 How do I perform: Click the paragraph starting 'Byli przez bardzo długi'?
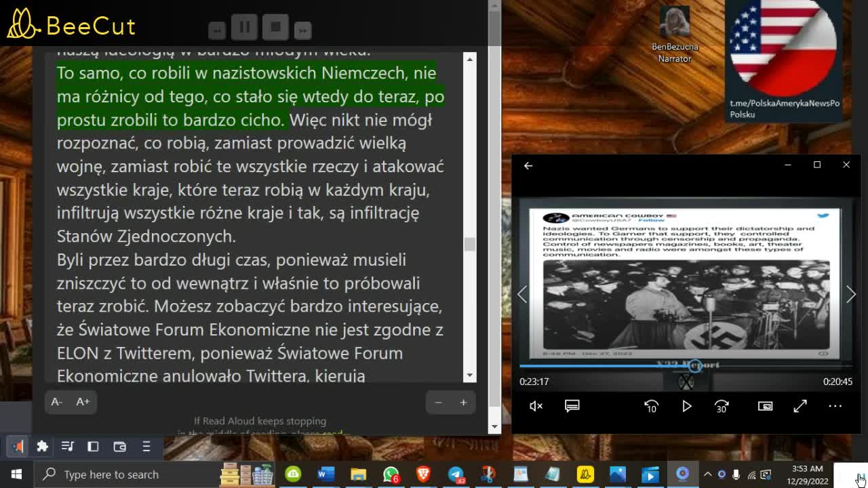(250, 317)
